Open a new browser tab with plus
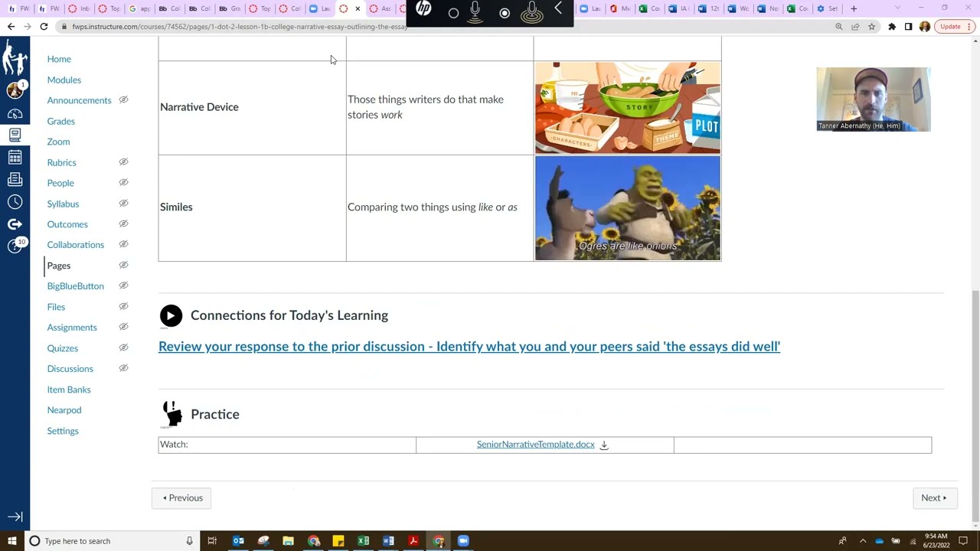The height and width of the screenshot is (551, 980). (854, 9)
